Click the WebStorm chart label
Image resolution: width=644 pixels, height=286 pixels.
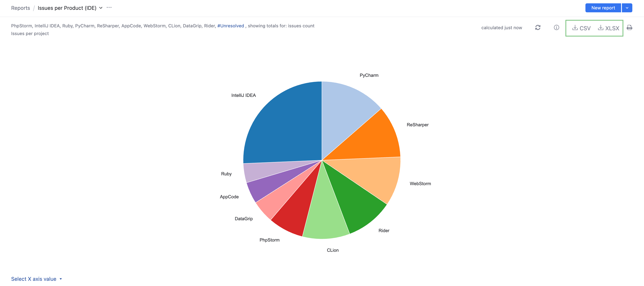point(420,183)
